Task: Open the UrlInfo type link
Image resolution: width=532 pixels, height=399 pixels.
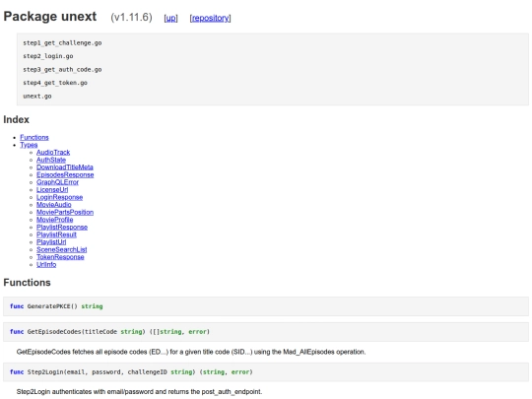Action: click(x=46, y=264)
